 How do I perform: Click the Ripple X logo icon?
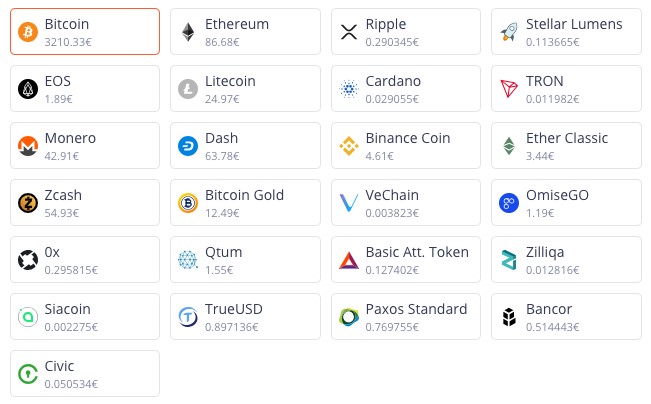(x=349, y=32)
